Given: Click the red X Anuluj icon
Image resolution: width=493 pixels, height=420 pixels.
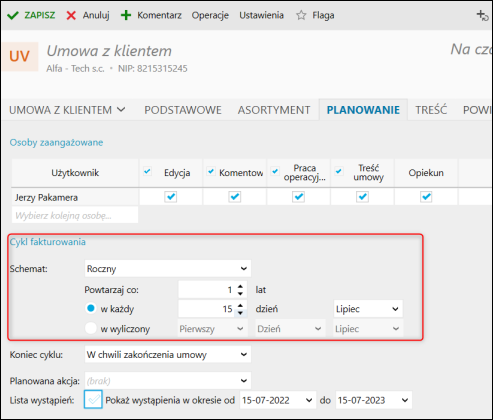Looking at the screenshot, I should (x=71, y=15).
